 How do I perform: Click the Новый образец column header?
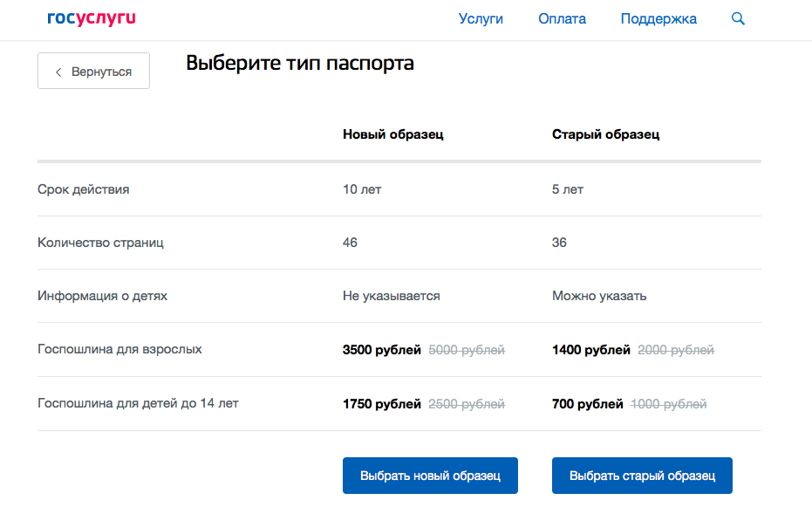click(392, 134)
